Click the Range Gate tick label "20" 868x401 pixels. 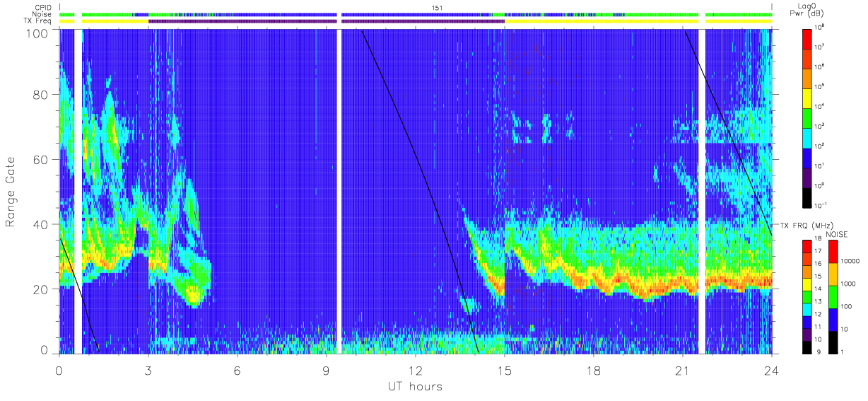(41, 289)
